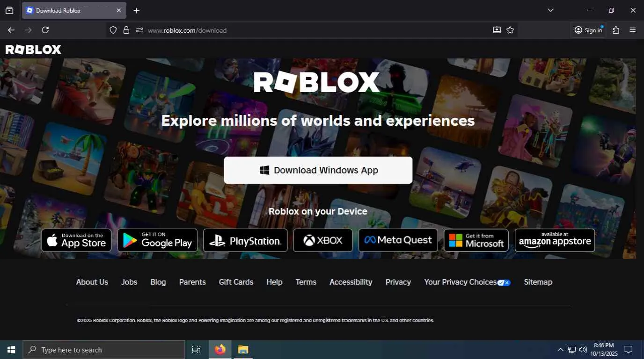Viewport: 644px width, 359px height.
Task: Open File Explorer from the taskbar
Action: (x=243, y=350)
